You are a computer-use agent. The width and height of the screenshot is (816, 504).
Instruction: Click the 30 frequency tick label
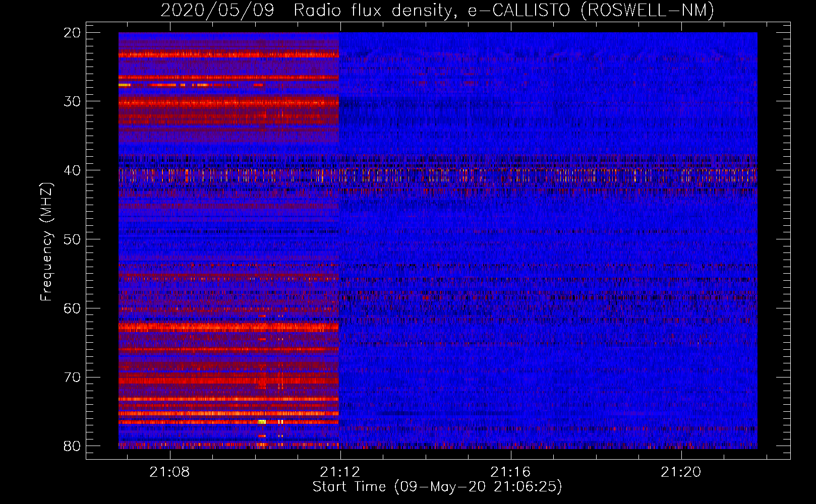[73, 101]
